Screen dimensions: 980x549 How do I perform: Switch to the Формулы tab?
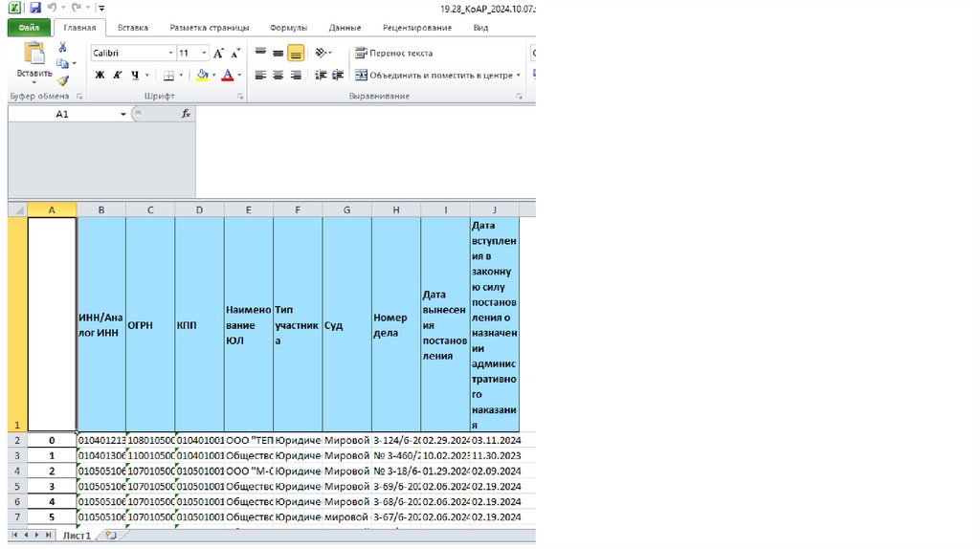coord(288,28)
